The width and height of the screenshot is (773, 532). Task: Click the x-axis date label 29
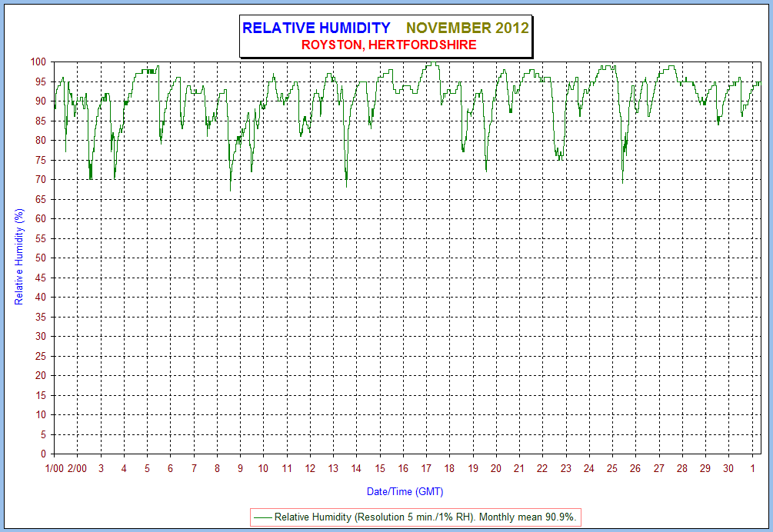point(705,468)
